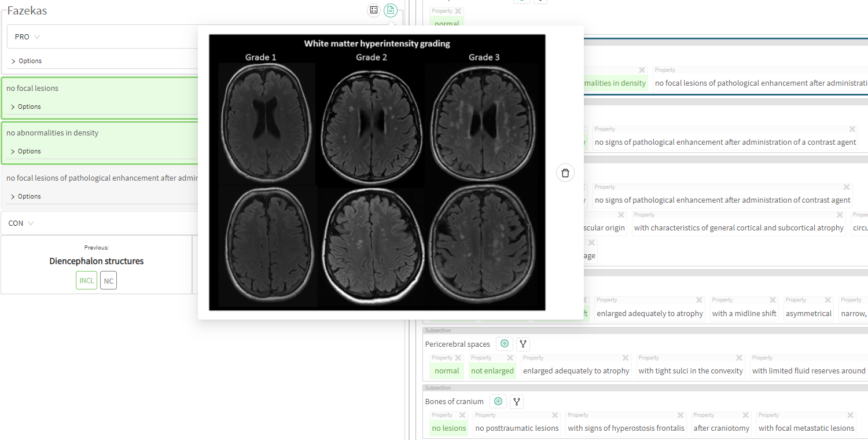868x440 pixels.
Task: Select 'no posttraumatic lesions' property
Action: (517, 428)
